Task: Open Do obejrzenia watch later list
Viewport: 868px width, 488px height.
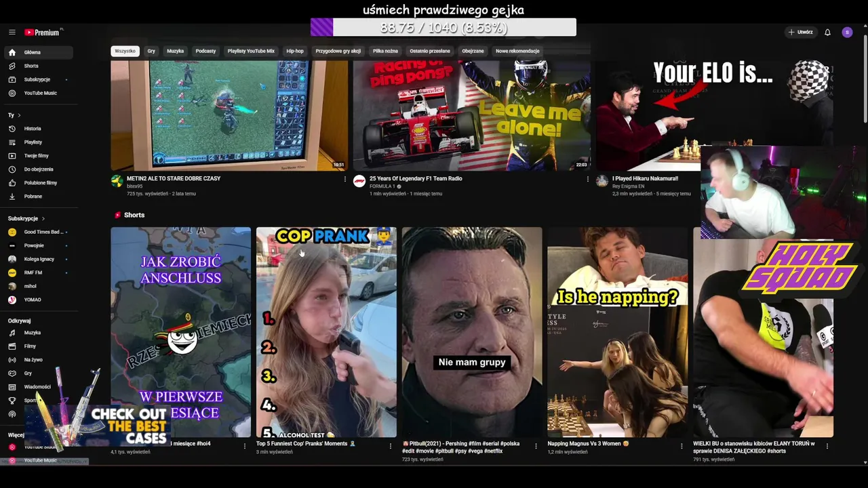Action: pos(38,169)
